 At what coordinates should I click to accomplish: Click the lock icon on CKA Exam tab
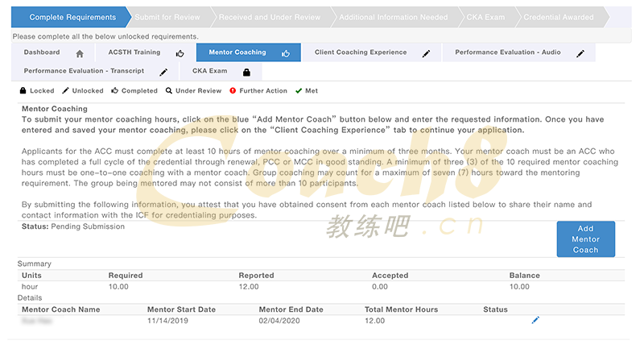246,73
